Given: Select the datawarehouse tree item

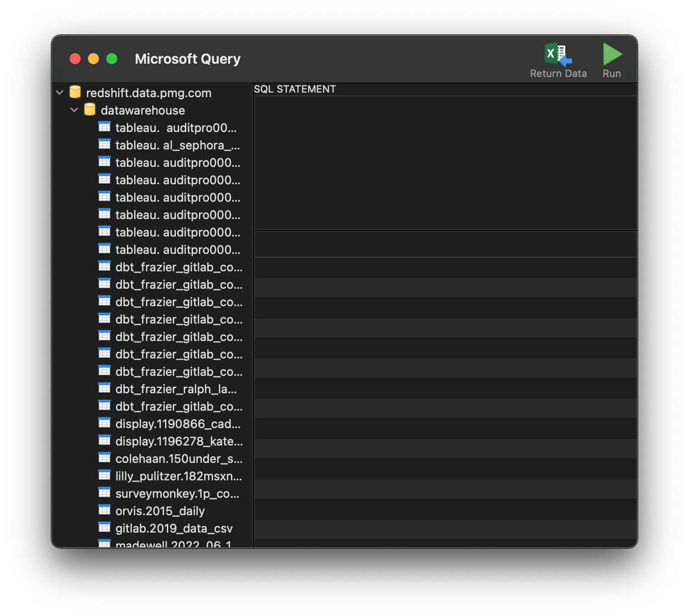Looking at the screenshot, I should coord(143,110).
